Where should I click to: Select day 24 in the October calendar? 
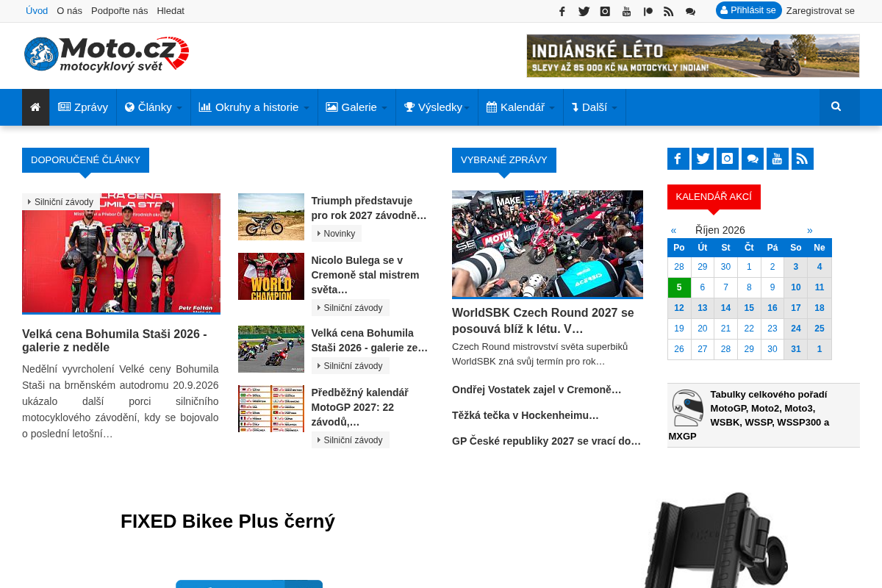click(x=796, y=329)
